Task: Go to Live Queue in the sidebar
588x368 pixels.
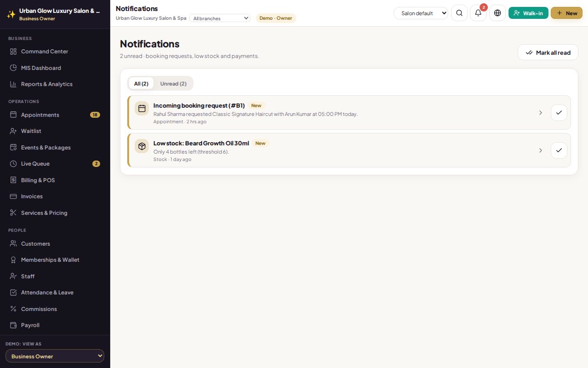Action: [55, 164]
